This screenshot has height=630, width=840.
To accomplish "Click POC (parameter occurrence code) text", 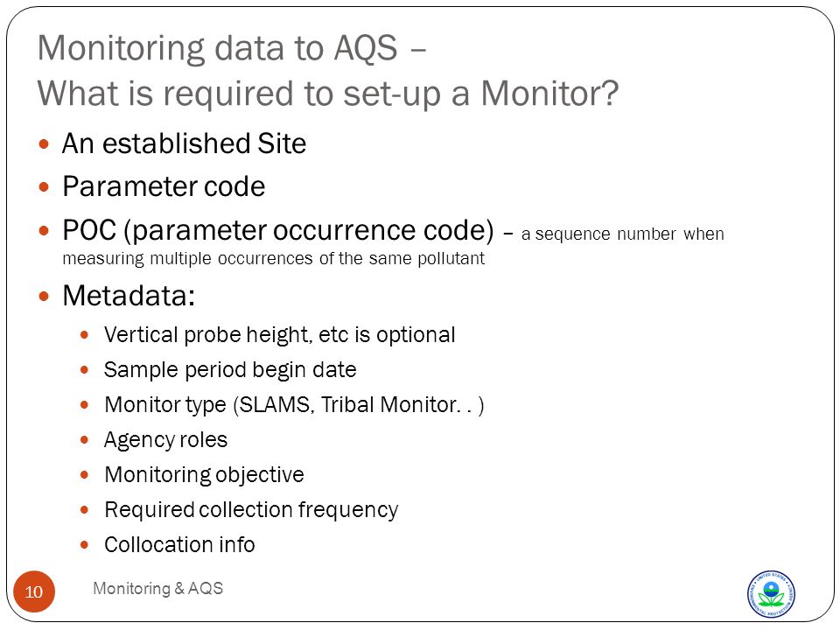I will tap(278, 230).
